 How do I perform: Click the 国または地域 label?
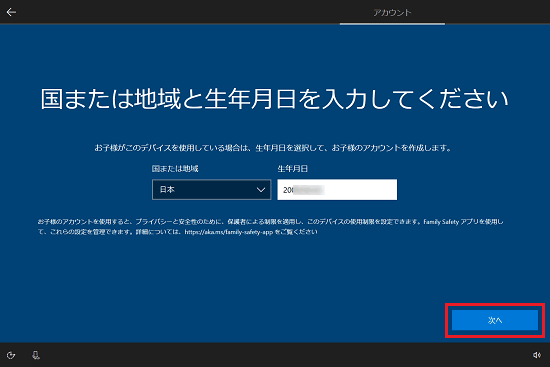tap(175, 169)
